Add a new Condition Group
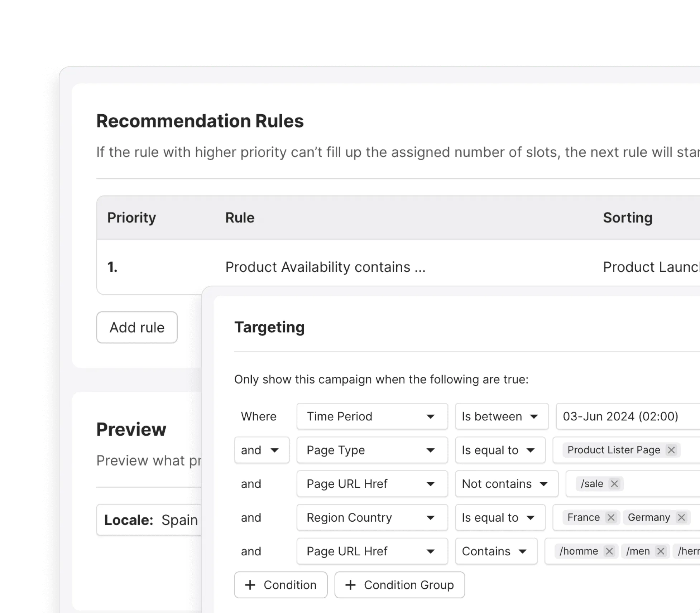The width and height of the screenshot is (700, 613). pos(399,585)
